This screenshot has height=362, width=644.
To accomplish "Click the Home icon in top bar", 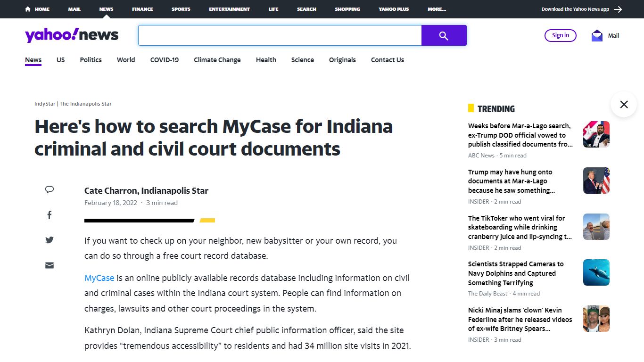I will coord(28,9).
